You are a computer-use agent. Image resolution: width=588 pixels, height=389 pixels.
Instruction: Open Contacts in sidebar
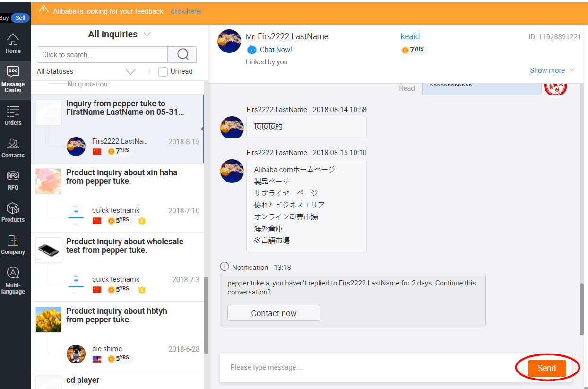(x=13, y=148)
